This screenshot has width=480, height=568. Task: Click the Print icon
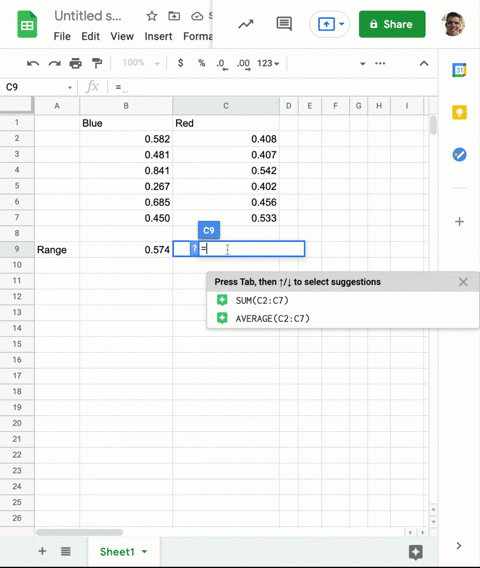click(x=75, y=63)
